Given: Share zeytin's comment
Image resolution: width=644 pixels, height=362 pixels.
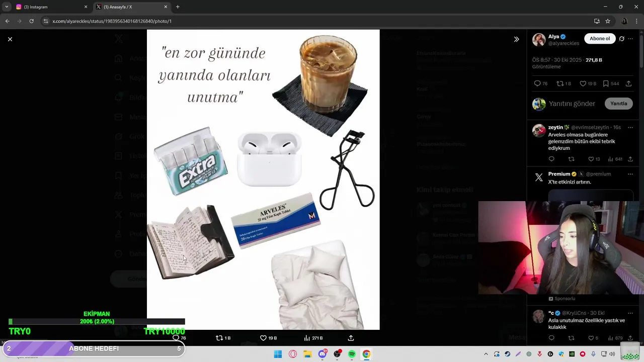Looking at the screenshot, I should (x=630, y=159).
